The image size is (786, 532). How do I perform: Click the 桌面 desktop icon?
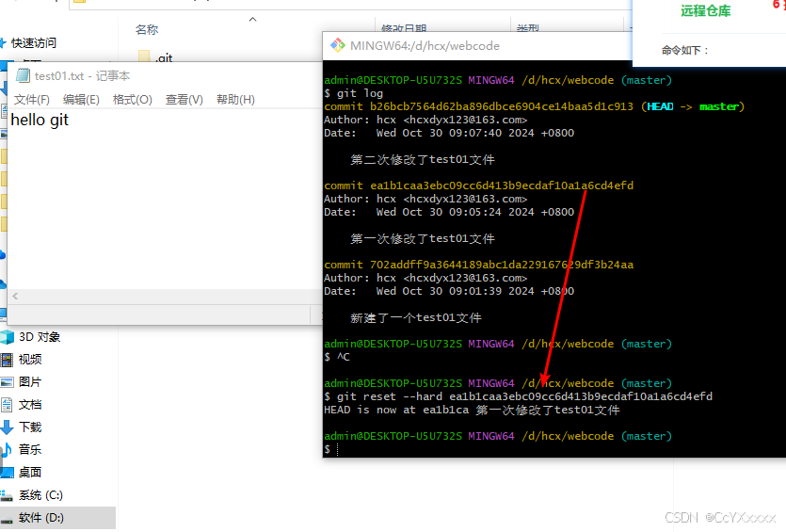(x=7, y=473)
